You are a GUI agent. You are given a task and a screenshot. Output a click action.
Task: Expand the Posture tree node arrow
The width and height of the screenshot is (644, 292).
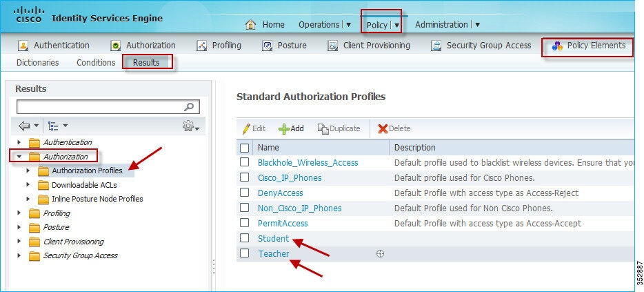(x=19, y=227)
